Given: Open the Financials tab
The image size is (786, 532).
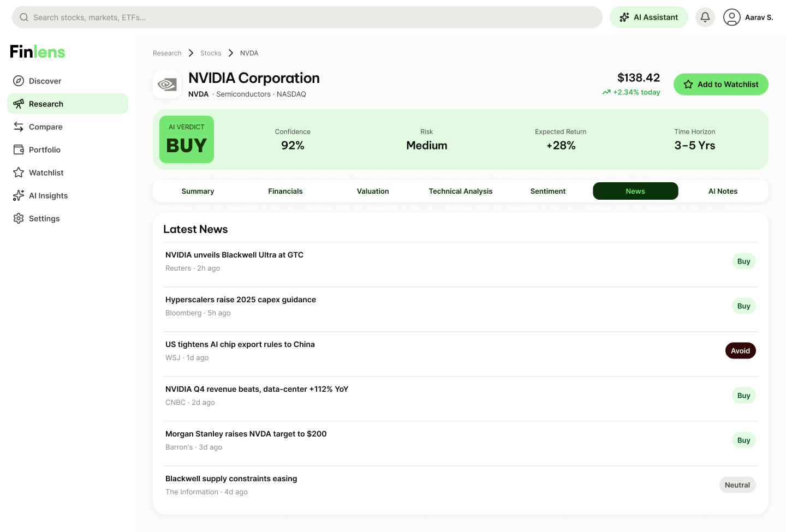Looking at the screenshot, I should (x=285, y=191).
